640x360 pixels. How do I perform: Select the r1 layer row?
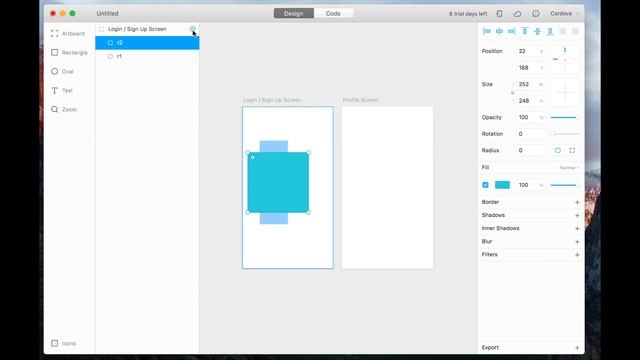pos(147,56)
